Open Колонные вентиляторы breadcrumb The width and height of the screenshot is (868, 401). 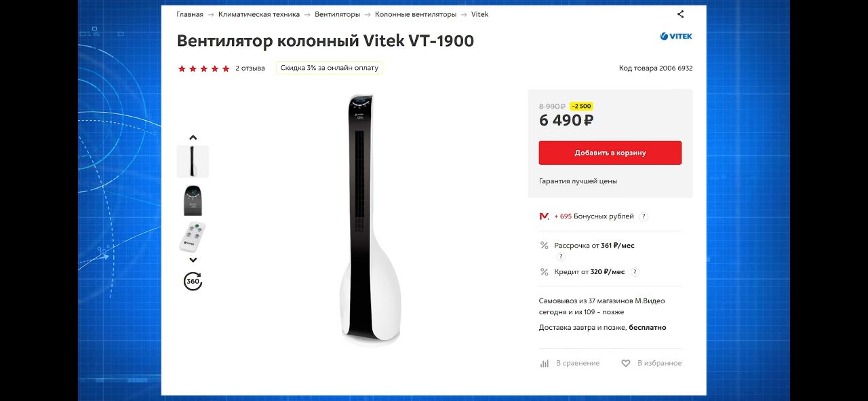(416, 14)
